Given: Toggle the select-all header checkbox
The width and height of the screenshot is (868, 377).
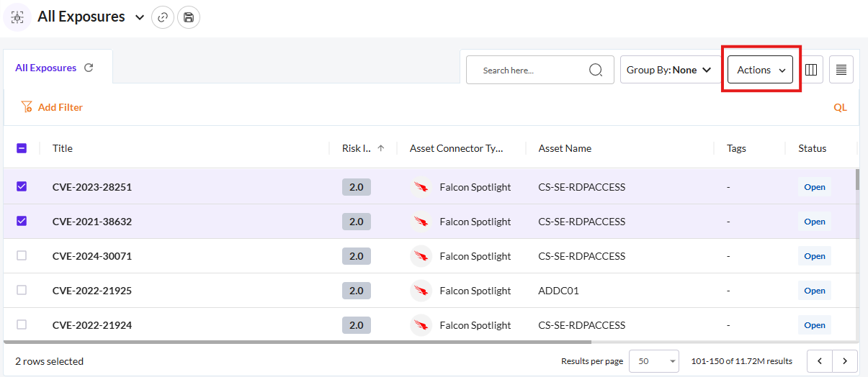Looking at the screenshot, I should tap(22, 148).
